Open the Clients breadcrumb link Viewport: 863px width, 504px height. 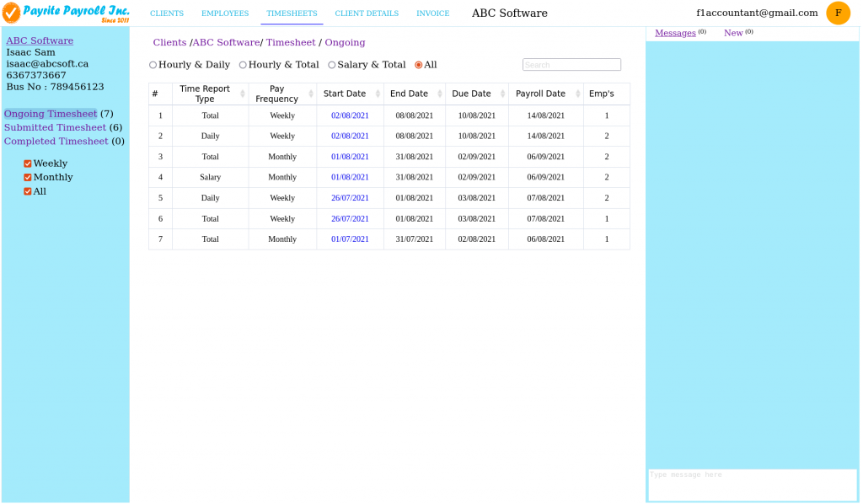pyautogui.click(x=169, y=42)
